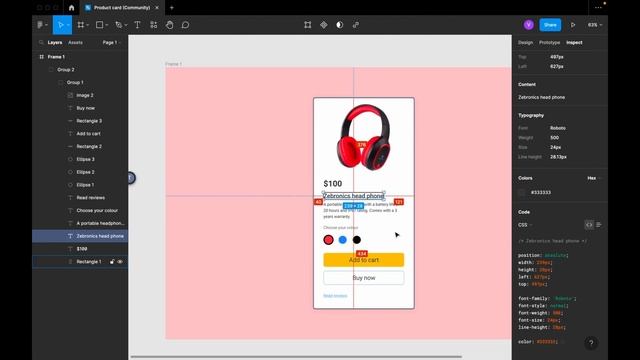Switch to the Design tab
The height and width of the screenshot is (360, 640).
coord(525,42)
